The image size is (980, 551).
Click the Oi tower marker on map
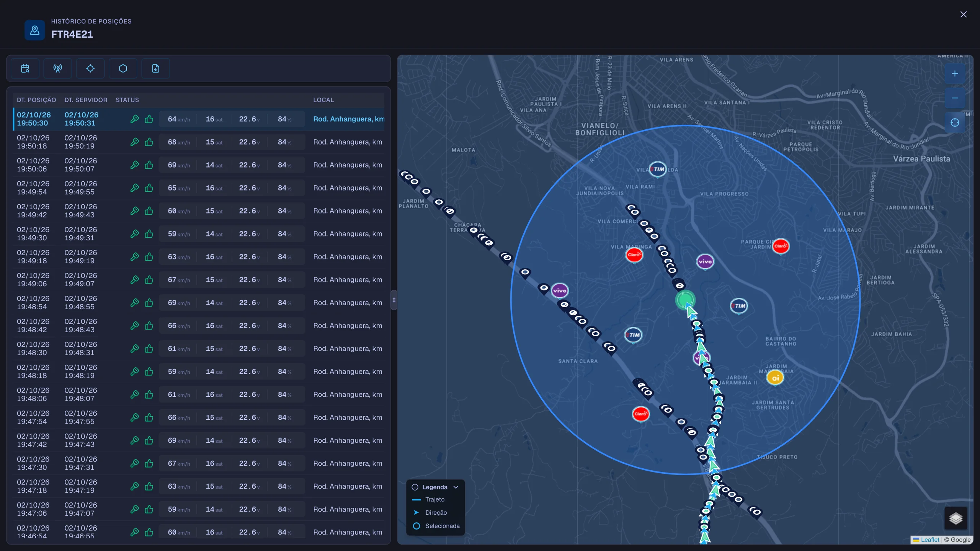point(775,378)
